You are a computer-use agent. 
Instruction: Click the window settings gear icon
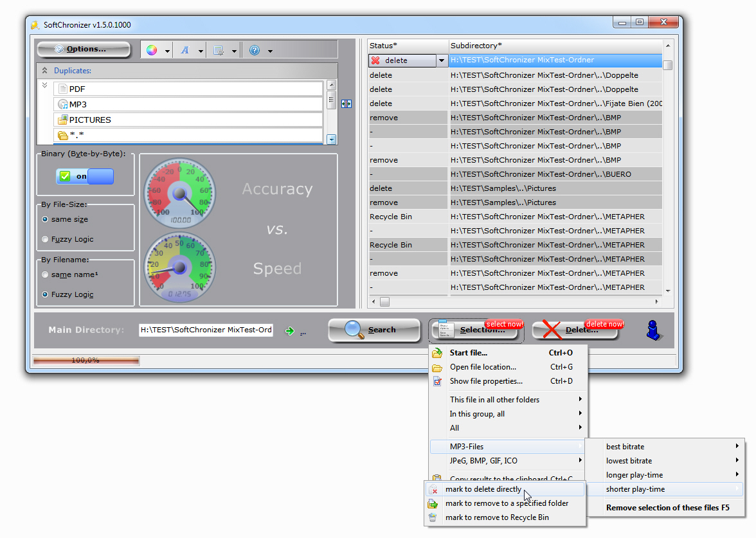coord(219,50)
